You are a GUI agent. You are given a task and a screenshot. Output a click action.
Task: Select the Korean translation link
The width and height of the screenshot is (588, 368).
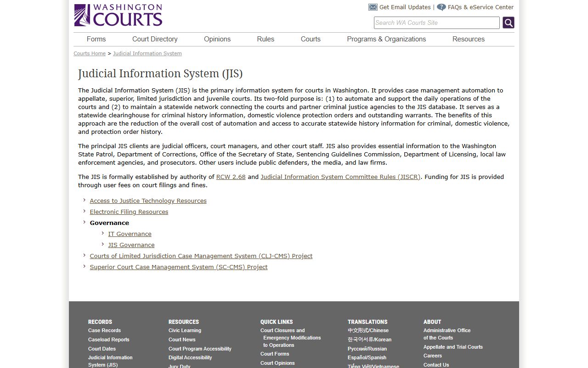click(x=370, y=339)
